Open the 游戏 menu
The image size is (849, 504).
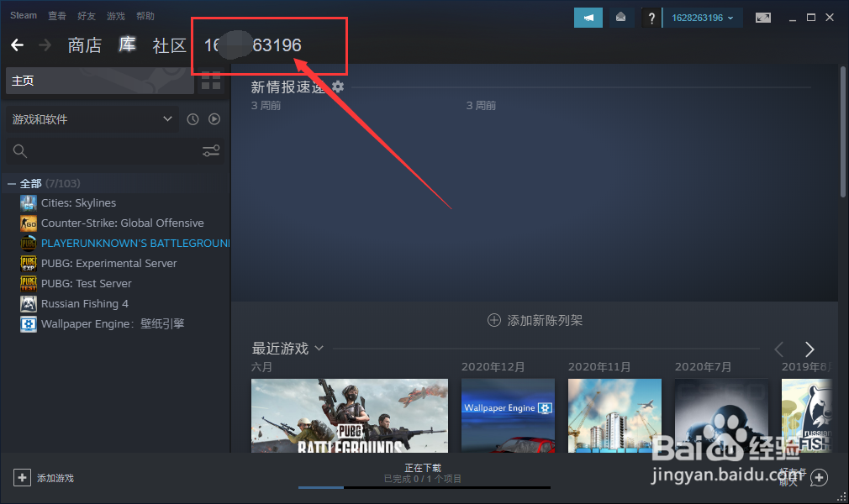coord(116,16)
